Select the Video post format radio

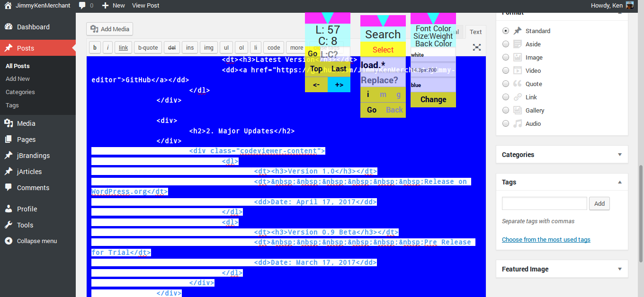[506, 70]
